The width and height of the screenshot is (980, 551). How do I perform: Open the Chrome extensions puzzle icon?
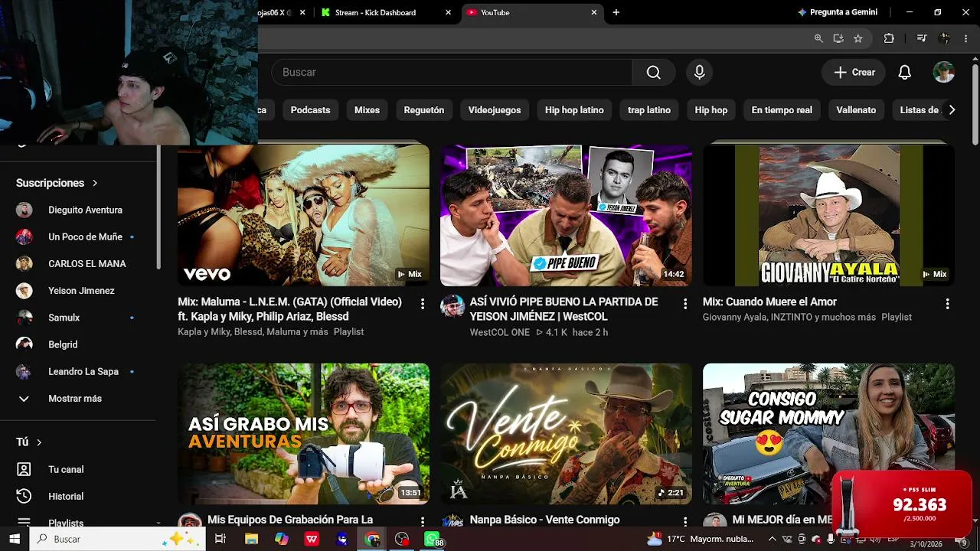[889, 38]
